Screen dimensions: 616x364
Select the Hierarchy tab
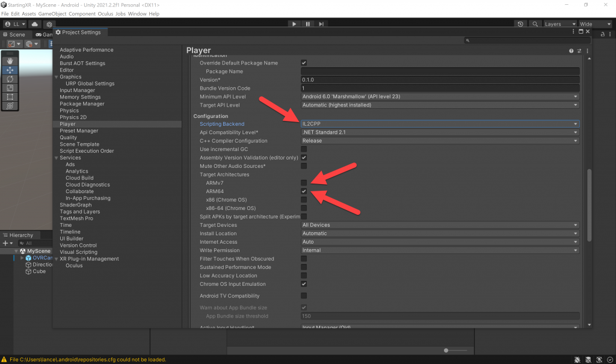point(19,235)
